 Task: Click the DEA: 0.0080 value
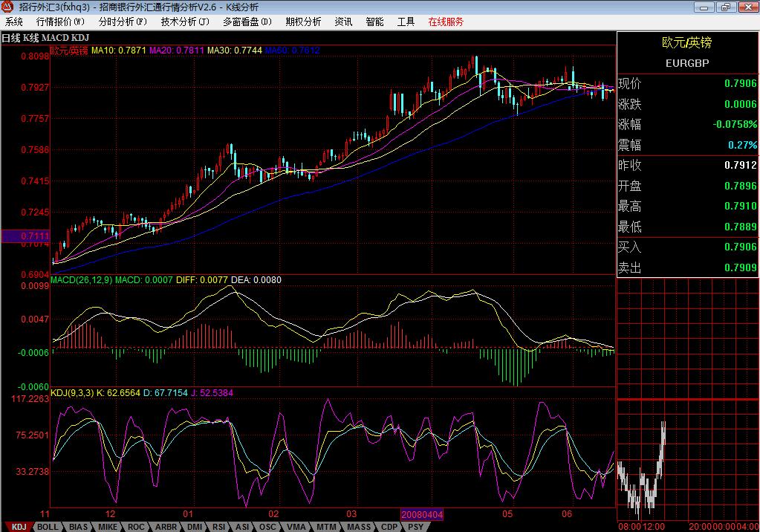pyautogui.click(x=256, y=280)
